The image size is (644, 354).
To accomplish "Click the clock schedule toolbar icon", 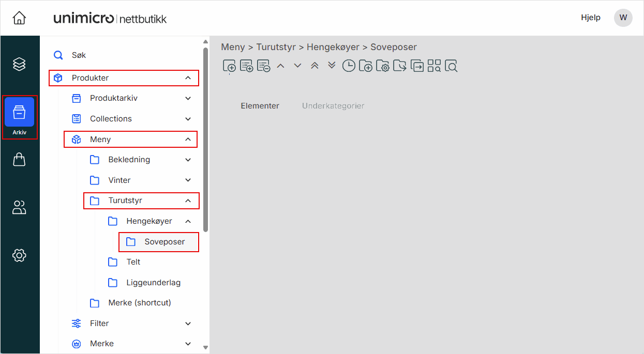I will 349,66.
